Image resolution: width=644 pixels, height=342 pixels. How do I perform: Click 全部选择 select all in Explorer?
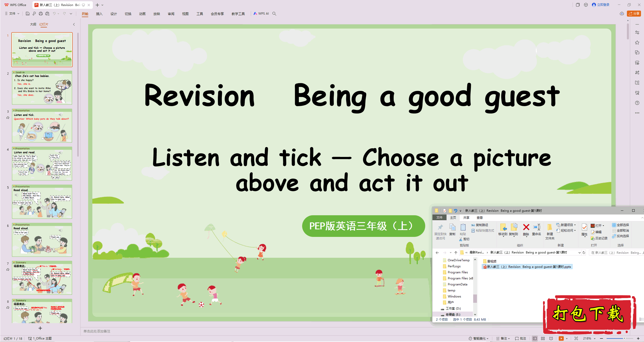621,225
